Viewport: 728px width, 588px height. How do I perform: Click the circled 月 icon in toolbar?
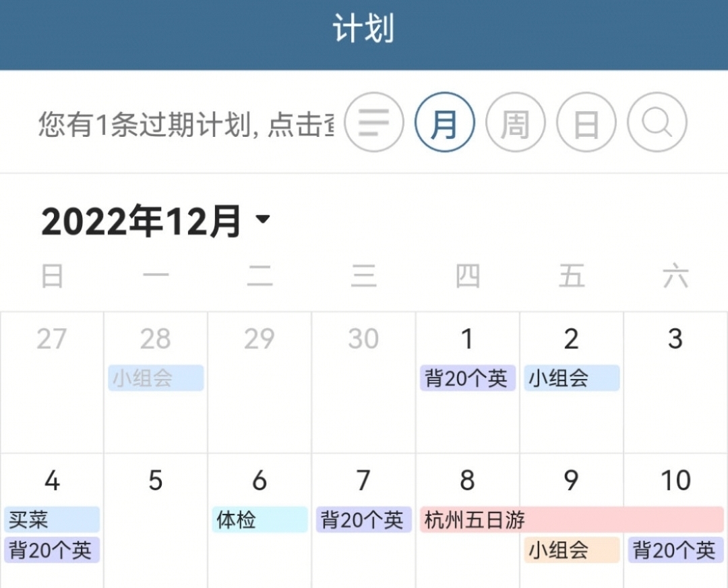tap(444, 123)
